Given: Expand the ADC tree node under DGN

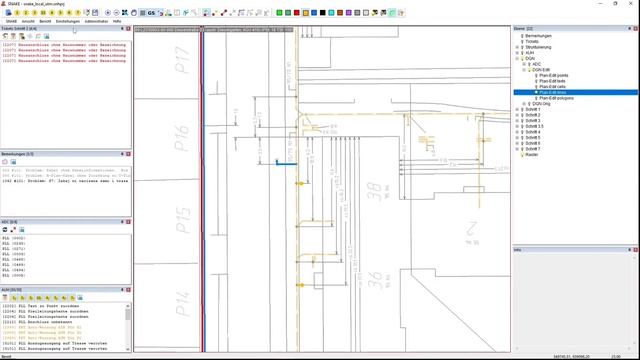Looking at the screenshot, I should 524,64.
